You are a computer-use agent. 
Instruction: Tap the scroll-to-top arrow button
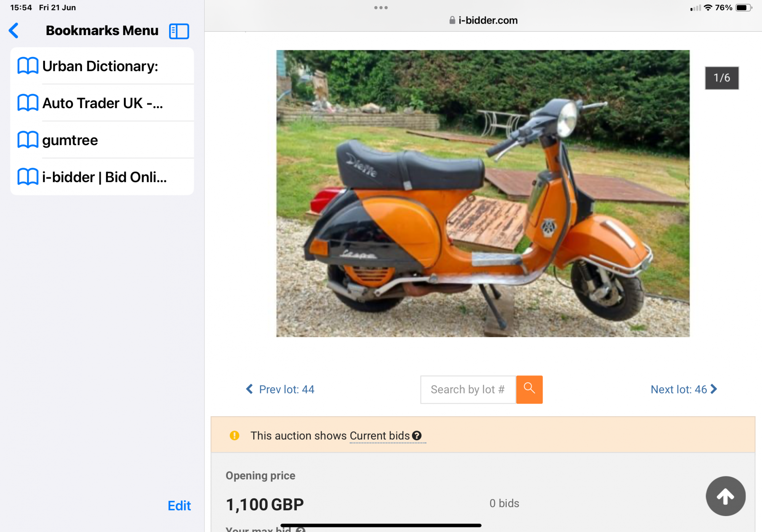click(725, 496)
